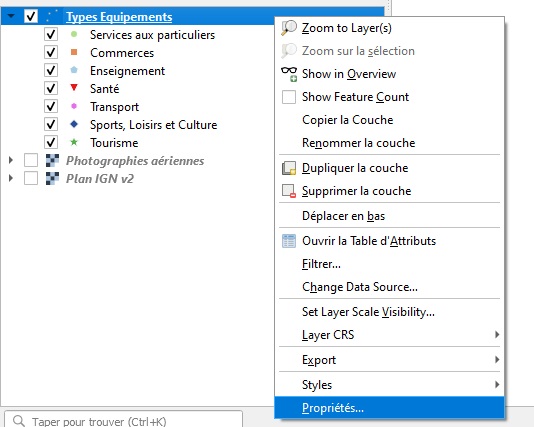
Task: Open Ouvrir la Table d'Attributs
Action: [389, 241]
